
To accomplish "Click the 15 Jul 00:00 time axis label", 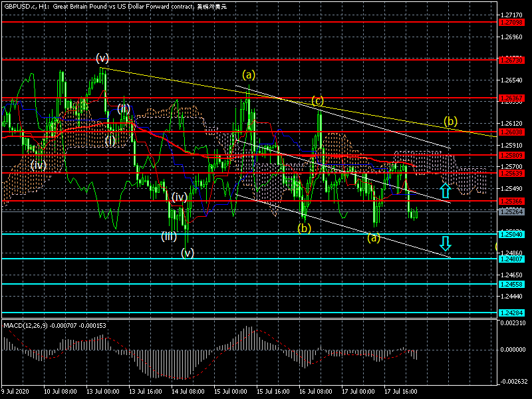I will 230,392.
